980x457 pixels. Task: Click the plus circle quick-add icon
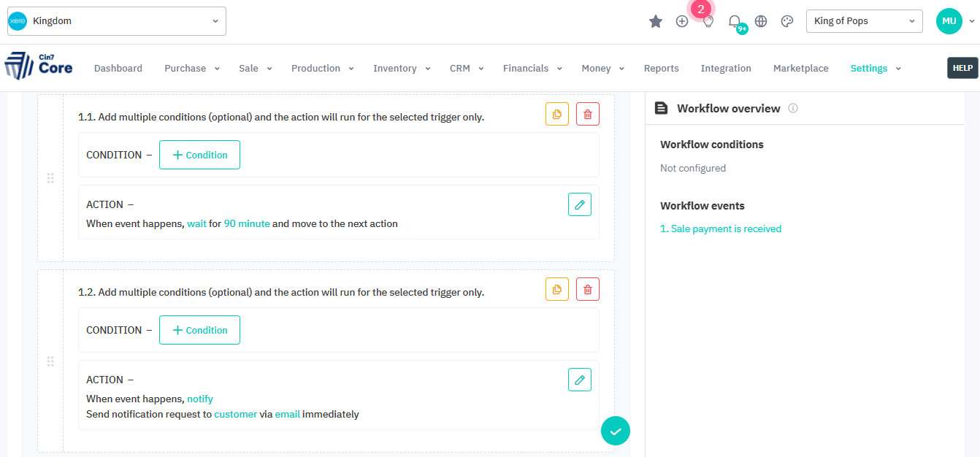tap(681, 21)
